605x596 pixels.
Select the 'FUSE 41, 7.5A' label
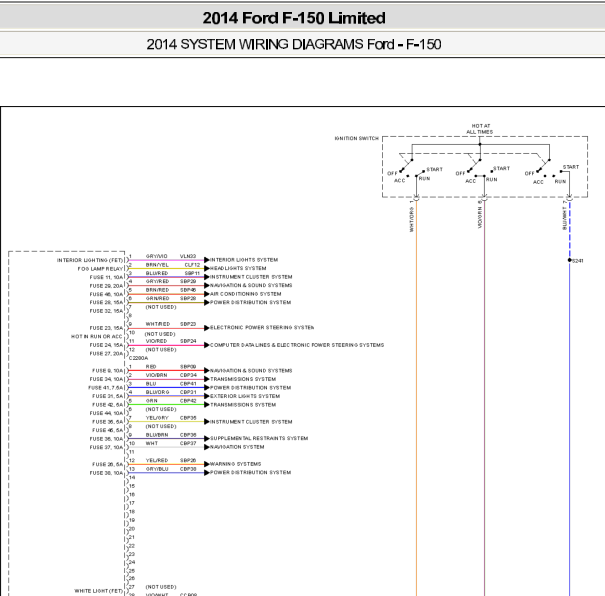pyautogui.click(x=105, y=388)
